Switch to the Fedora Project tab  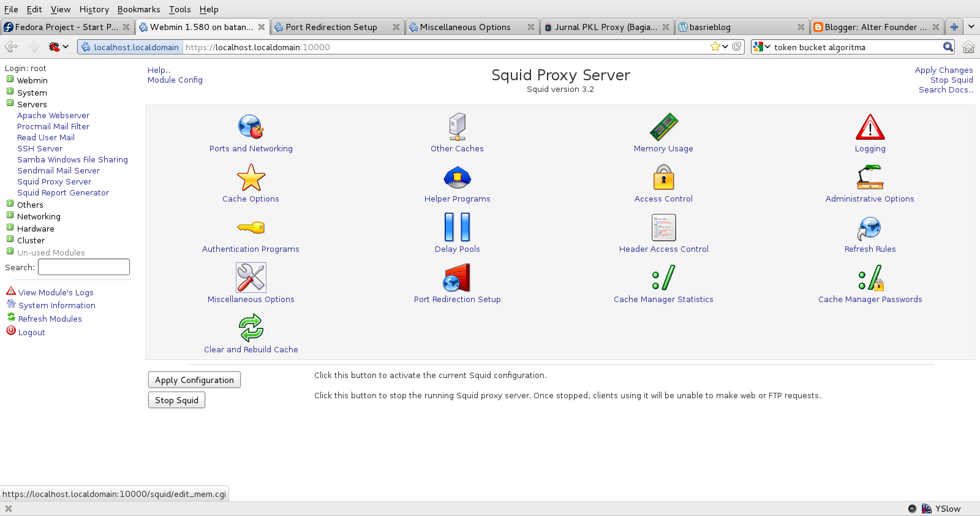point(66,27)
